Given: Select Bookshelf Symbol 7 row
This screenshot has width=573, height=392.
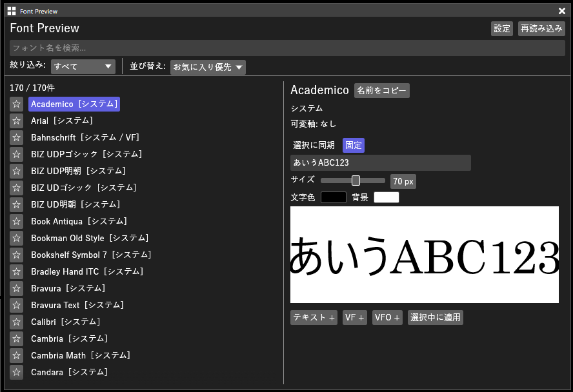Looking at the screenshot, I should tap(91, 255).
